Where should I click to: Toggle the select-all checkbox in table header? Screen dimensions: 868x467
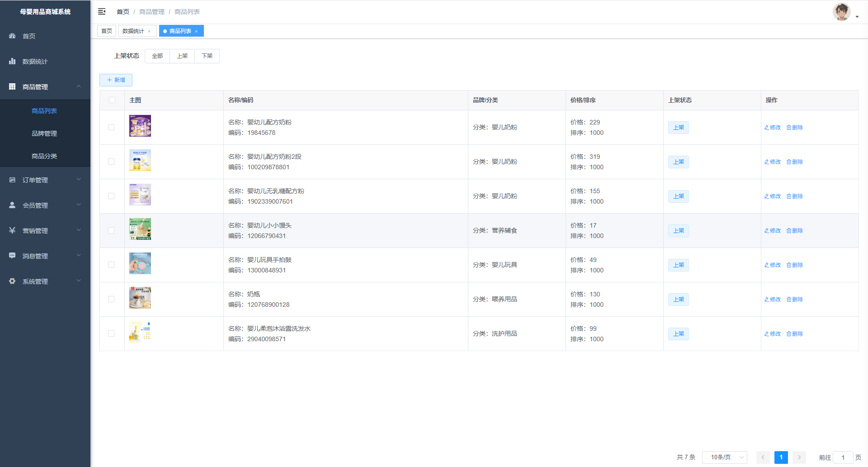(112, 100)
